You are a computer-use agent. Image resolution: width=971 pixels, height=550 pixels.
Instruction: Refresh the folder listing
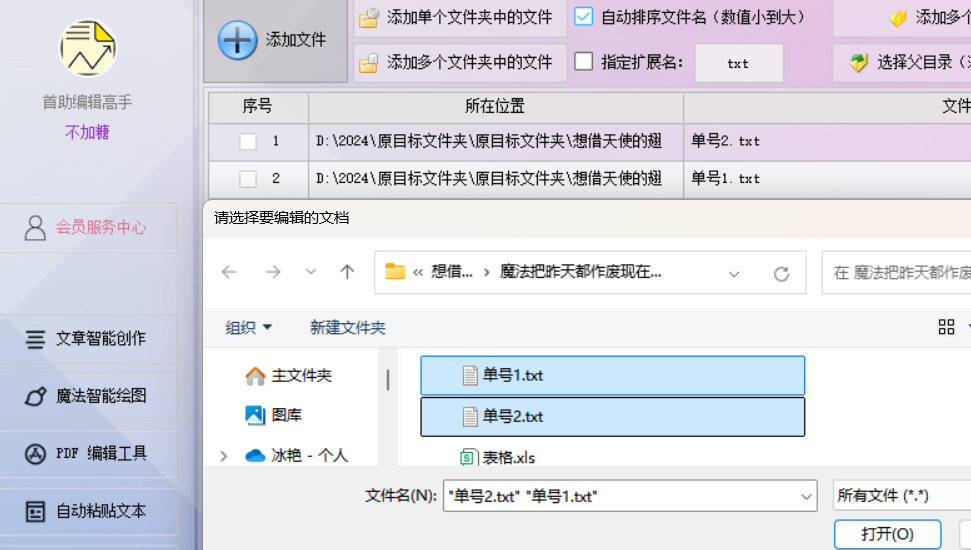tap(782, 273)
